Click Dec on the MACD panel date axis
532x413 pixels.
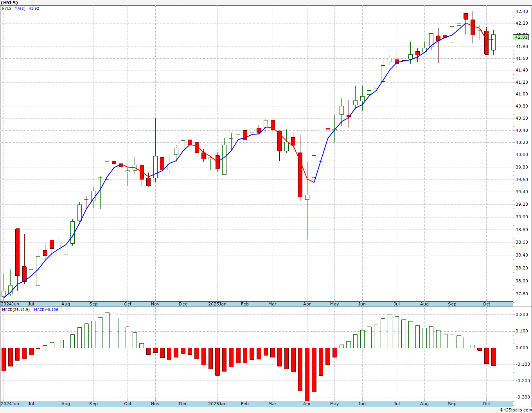pos(183,404)
